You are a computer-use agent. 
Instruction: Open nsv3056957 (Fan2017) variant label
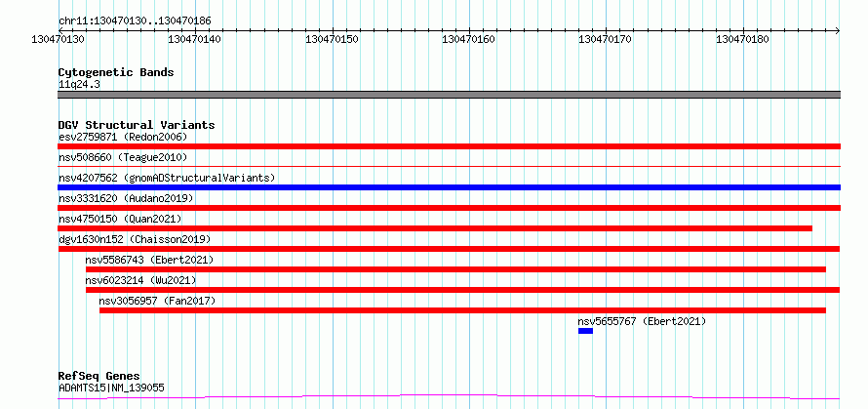(x=157, y=301)
